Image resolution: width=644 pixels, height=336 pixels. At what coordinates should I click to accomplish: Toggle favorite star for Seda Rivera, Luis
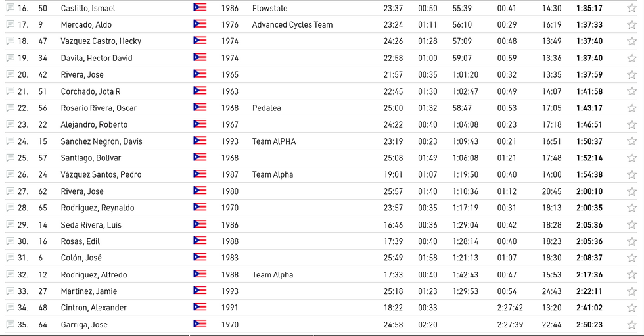point(632,225)
